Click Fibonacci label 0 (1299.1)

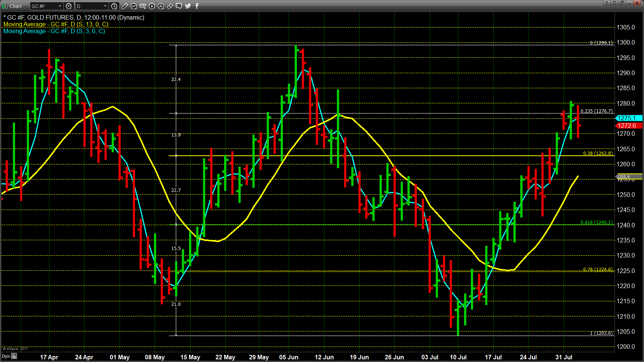click(x=601, y=43)
